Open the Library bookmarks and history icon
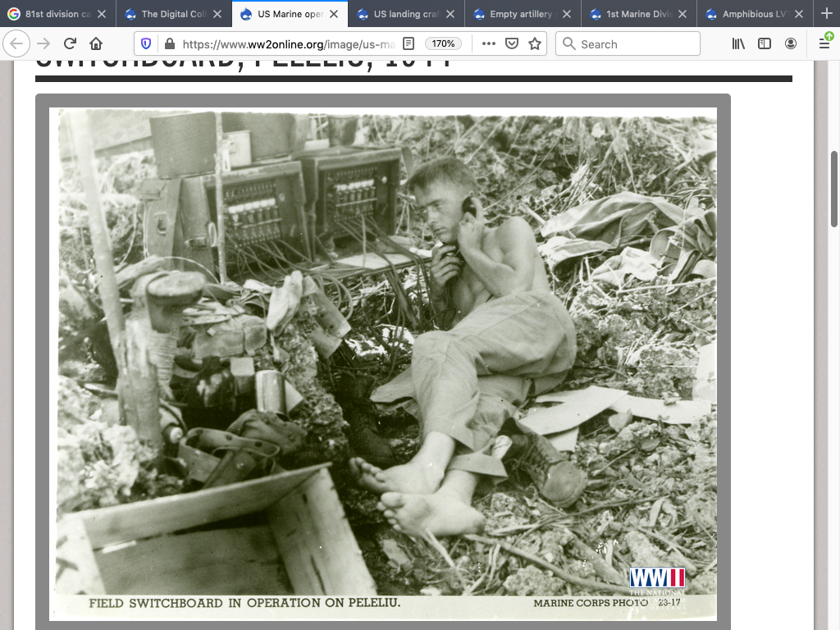840x630 pixels. [738, 44]
